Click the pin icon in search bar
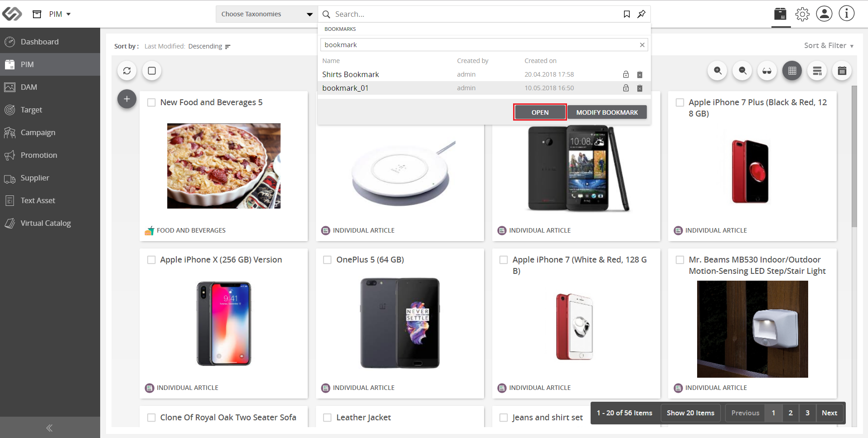 pos(641,14)
